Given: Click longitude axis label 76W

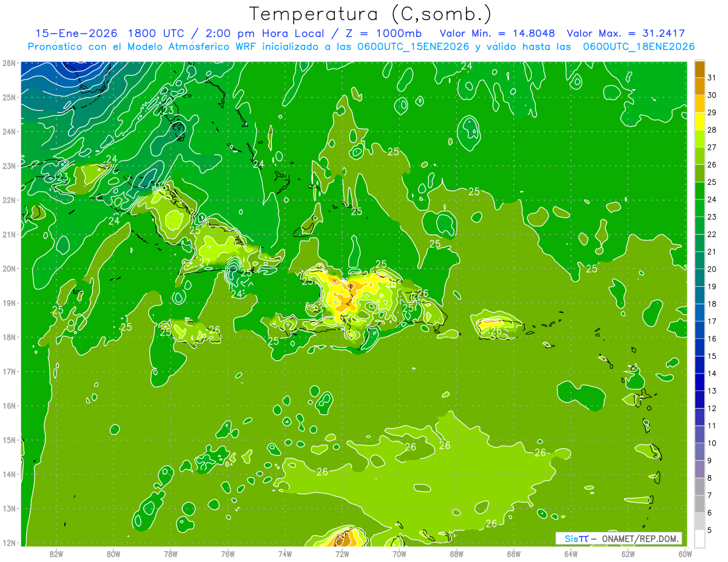Looking at the screenshot, I should 227,554.
